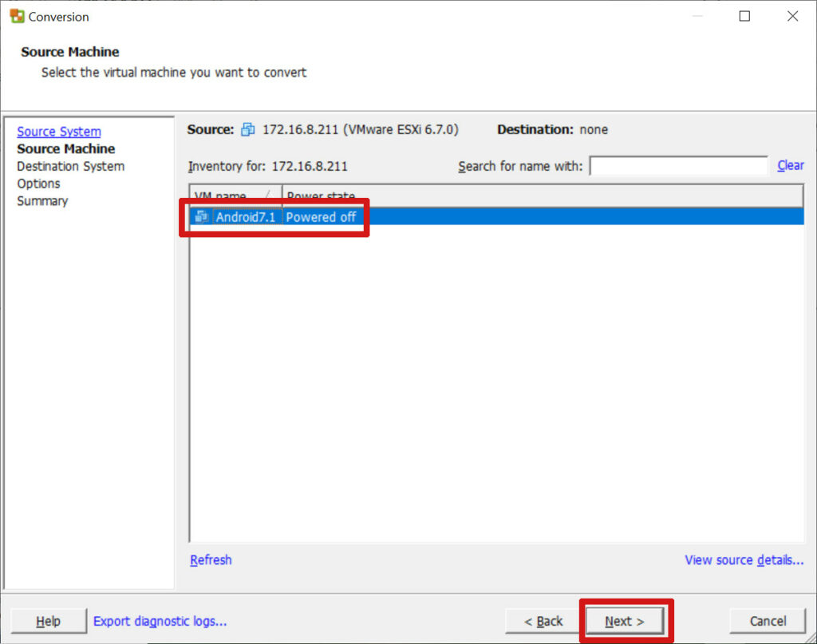Click the Conversion app icon in title bar
This screenshot has width=817, height=644.
point(17,16)
